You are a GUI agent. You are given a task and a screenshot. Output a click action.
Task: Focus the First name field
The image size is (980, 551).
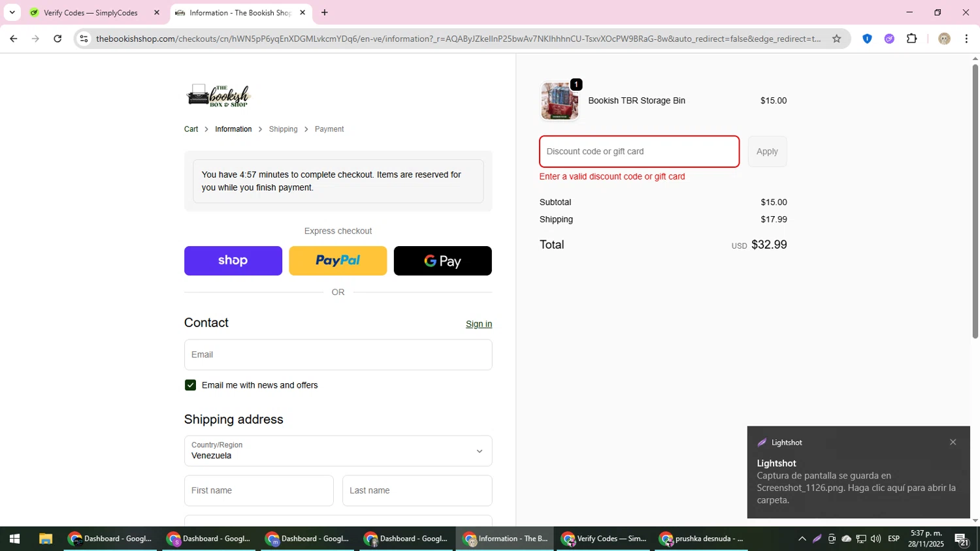point(259,490)
